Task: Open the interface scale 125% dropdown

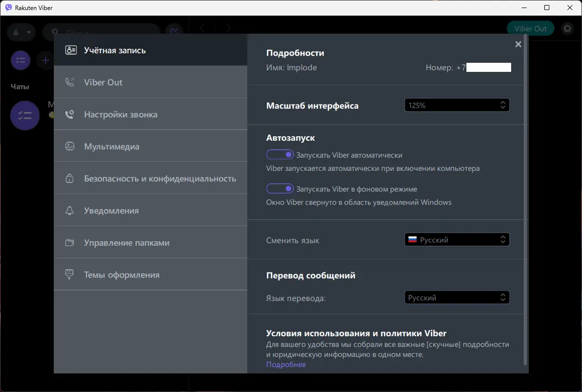Action: pyautogui.click(x=457, y=105)
